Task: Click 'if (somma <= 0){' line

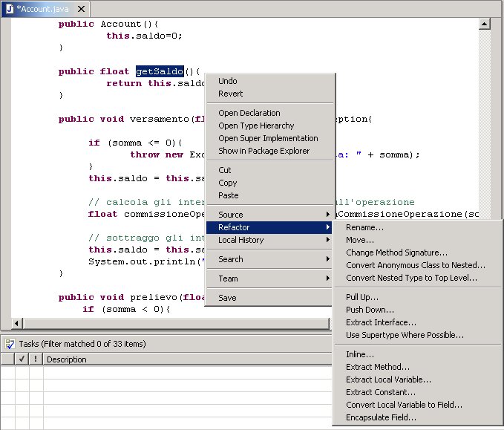Action: 135,143
